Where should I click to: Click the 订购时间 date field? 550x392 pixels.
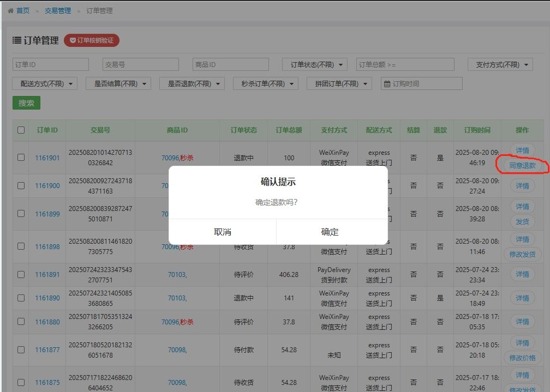(422, 84)
